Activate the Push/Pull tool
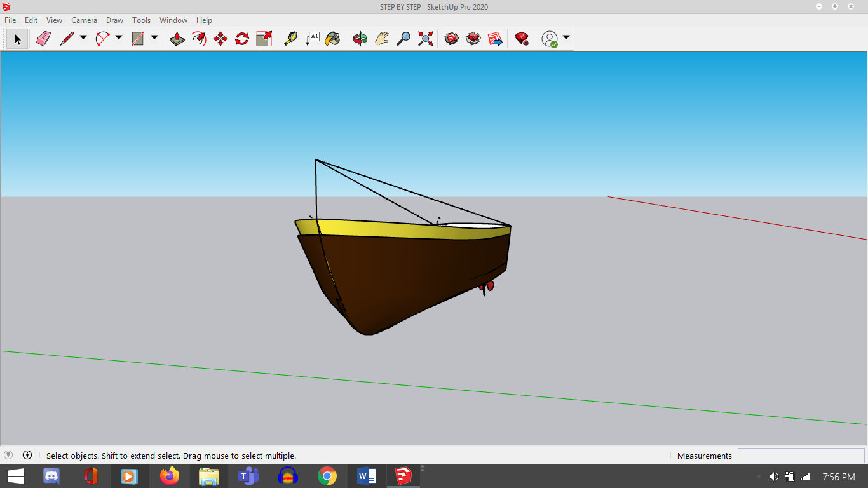 177,39
